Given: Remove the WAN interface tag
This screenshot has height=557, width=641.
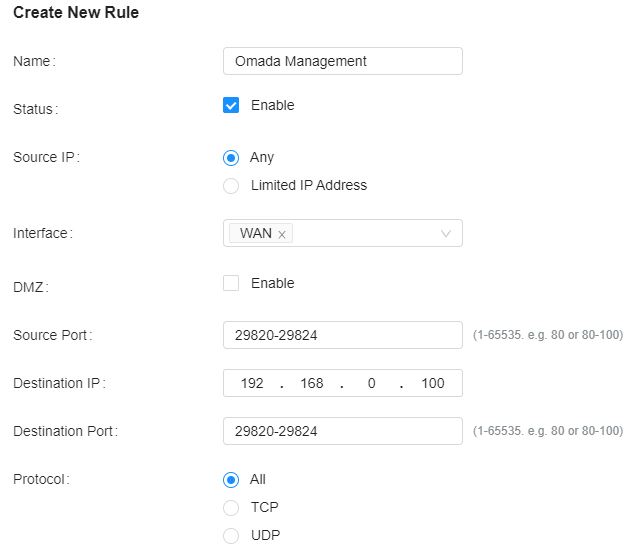Looking at the screenshot, I should click(x=282, y=234).
